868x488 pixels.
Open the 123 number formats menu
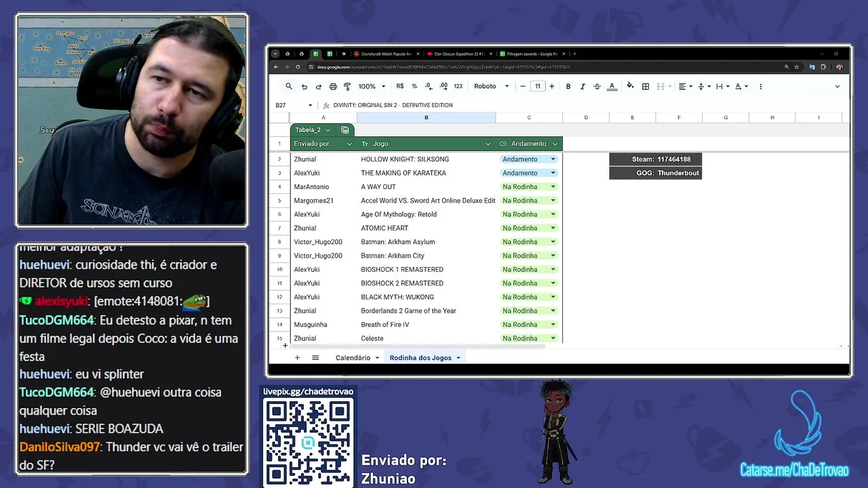pos(458,86)
